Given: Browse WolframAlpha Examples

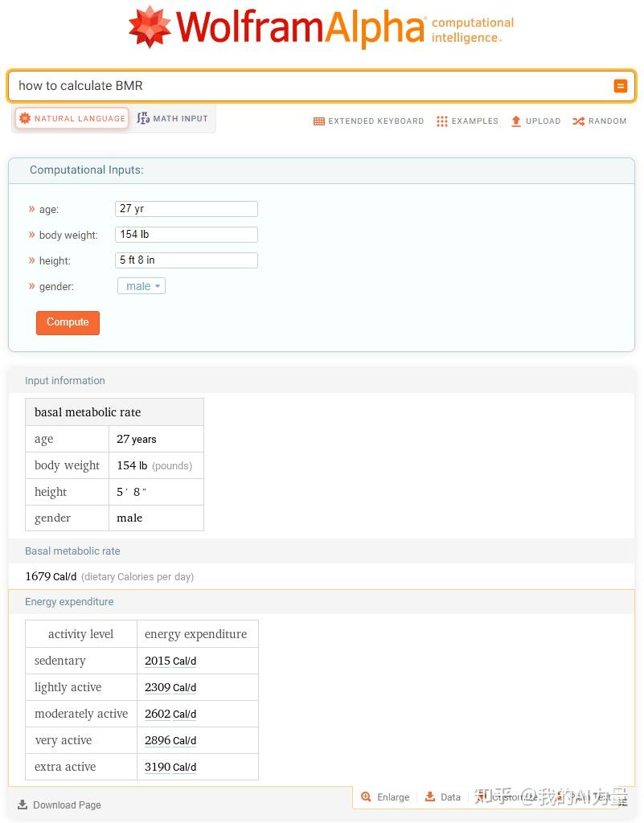Looking at the screenshot, I should [x=467, y=121].
